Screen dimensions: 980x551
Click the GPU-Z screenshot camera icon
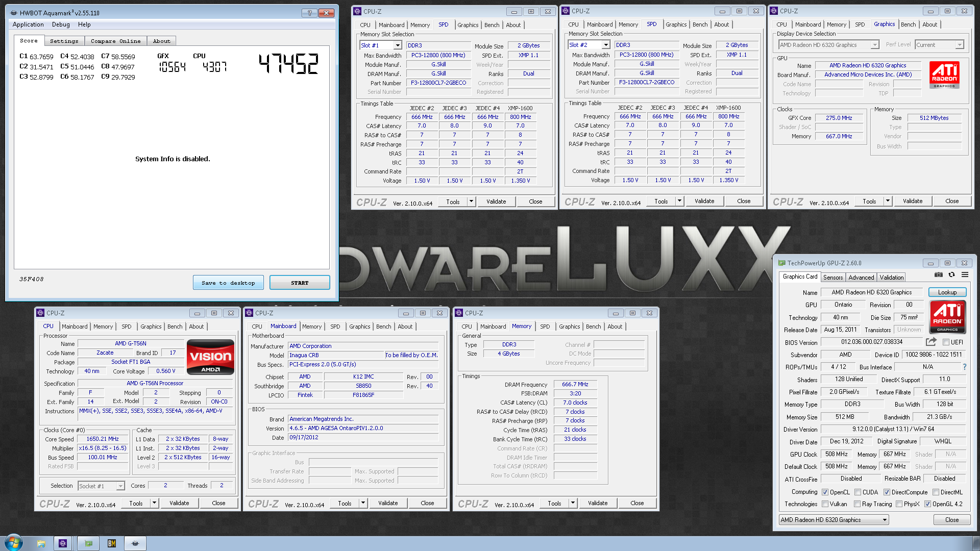click(938, 274)
